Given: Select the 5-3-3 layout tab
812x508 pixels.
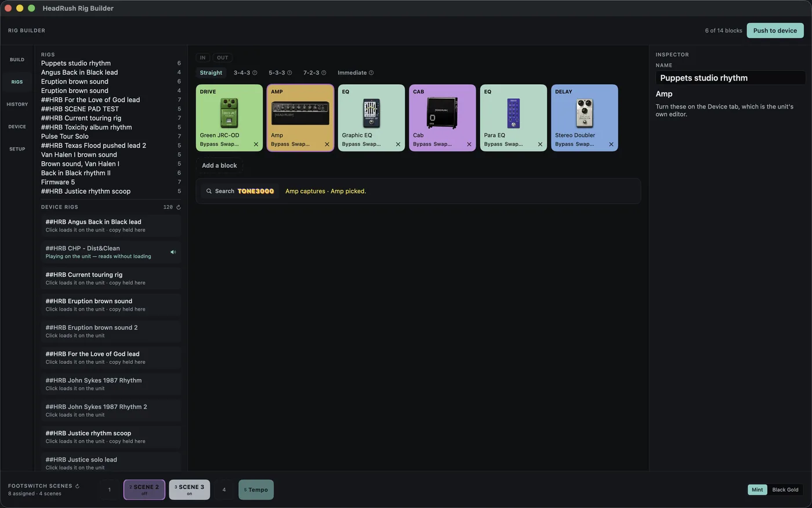Looking at the screenshot, I should pyautogui.click(x=277, y=73).
